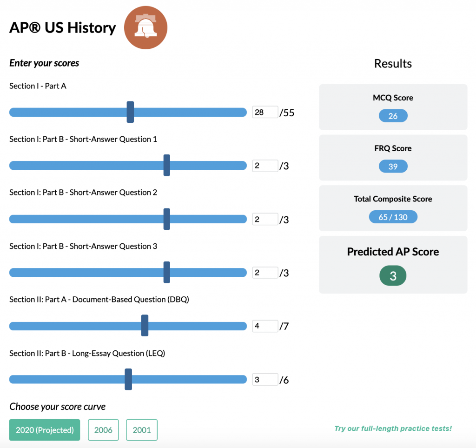Choose the 2020 (Projected) score curve
The image size is (476, 448).
pos(45,430)
